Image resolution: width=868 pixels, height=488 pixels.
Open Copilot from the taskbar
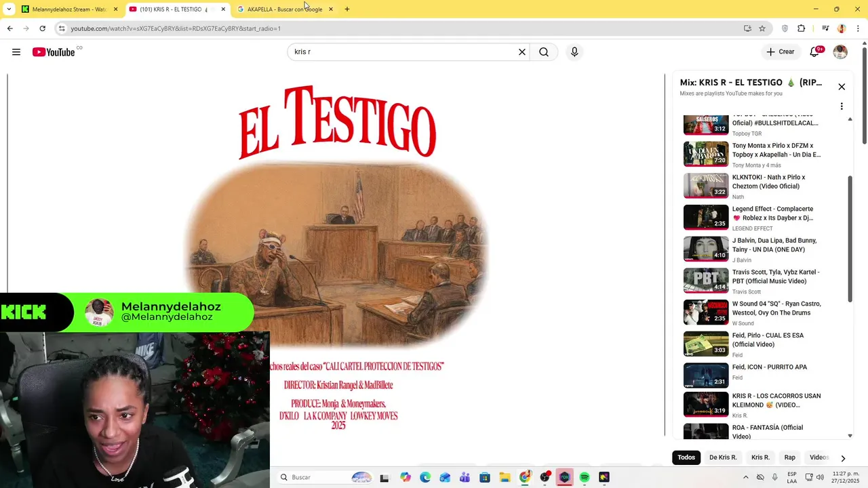(406, 477)
